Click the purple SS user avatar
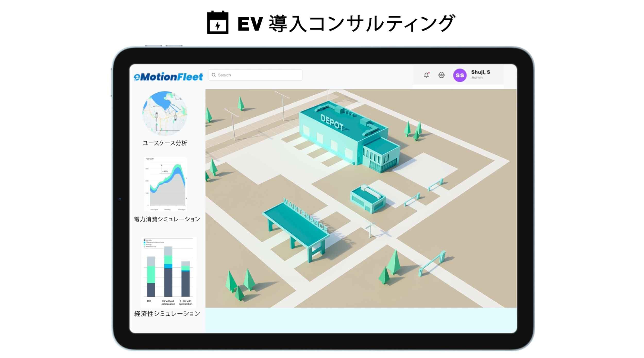This screenshot has width=644, height=358. (460, 75)
